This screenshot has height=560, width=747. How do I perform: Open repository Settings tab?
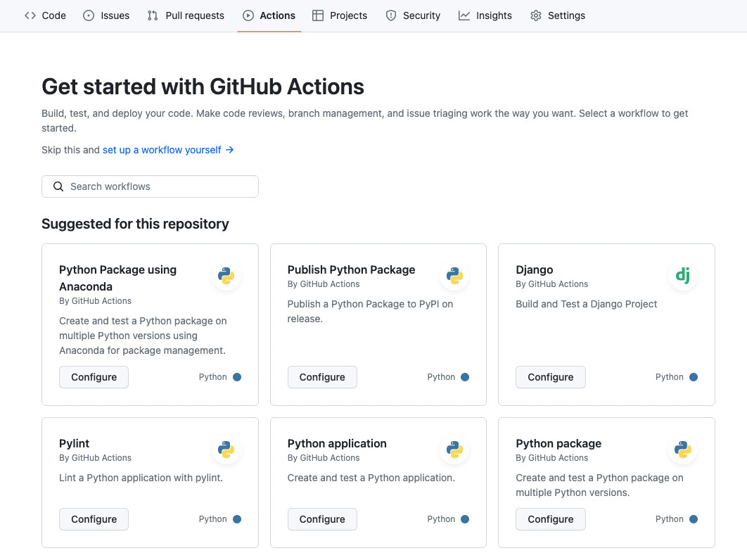[x=557, y=15]
